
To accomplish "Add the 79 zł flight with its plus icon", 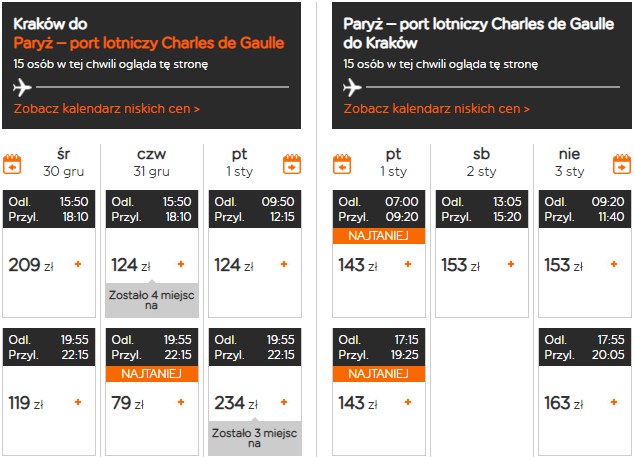I will (x=181, y=402).
